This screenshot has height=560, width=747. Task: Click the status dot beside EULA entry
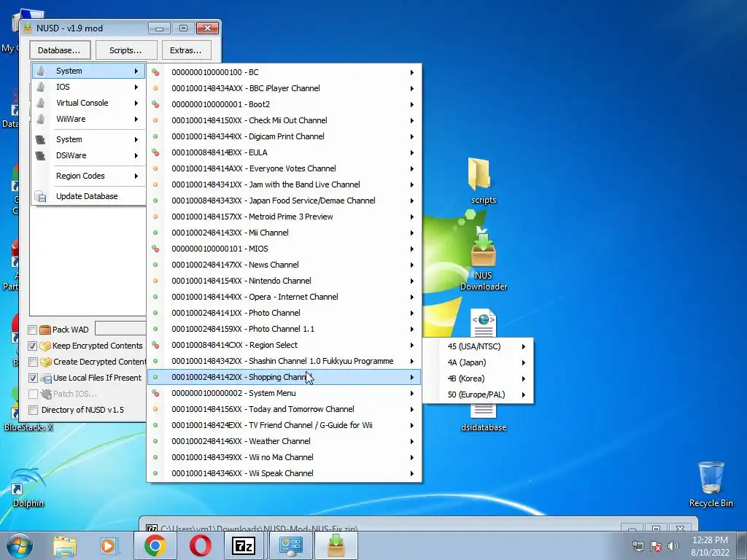pyautogui.click(x=155, y=152)
